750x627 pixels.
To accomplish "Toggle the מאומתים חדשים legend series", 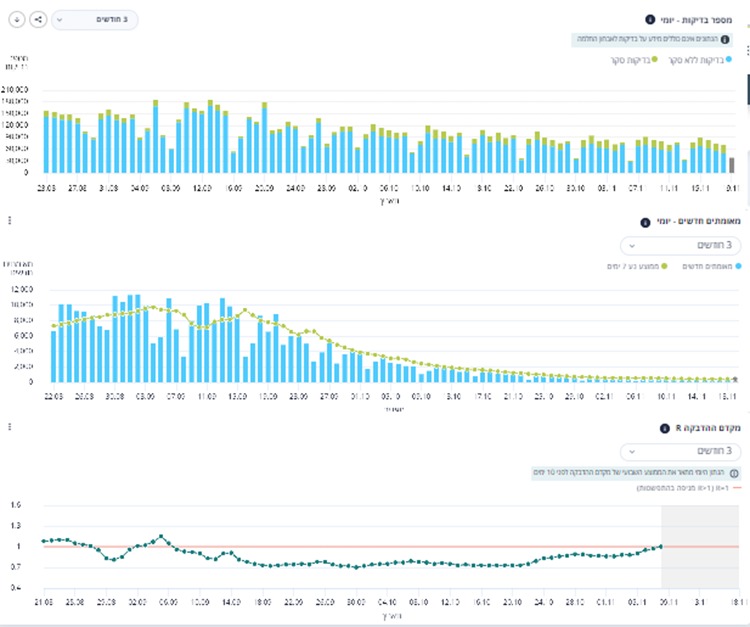I will 711,266.
